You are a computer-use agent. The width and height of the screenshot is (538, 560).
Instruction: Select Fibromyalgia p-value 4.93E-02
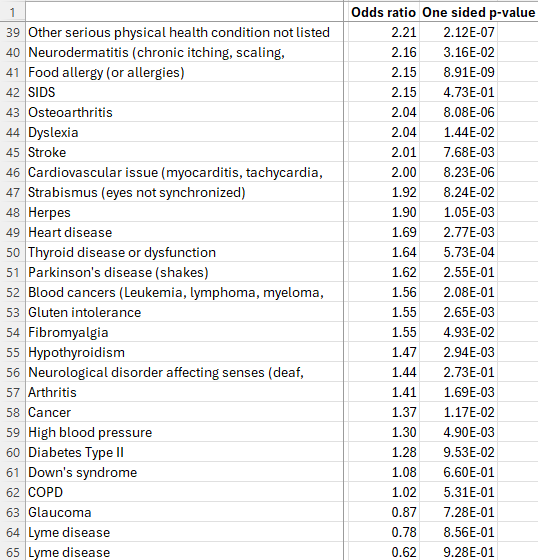[x=459, y=332]
